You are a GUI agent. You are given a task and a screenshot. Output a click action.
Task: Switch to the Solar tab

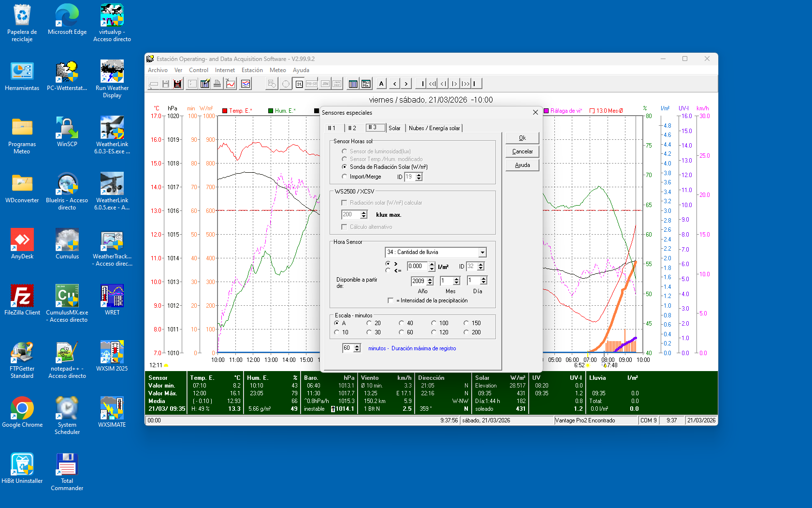[x=394, y=128]
